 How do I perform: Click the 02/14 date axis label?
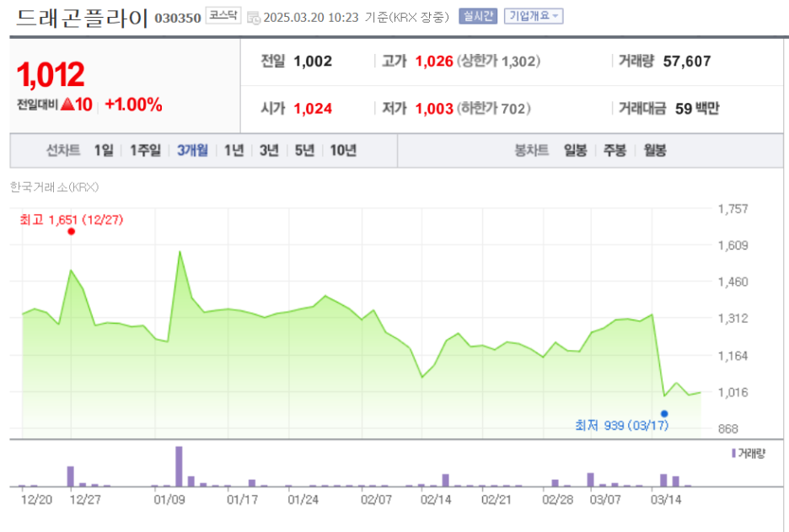(x=436, y=500)
